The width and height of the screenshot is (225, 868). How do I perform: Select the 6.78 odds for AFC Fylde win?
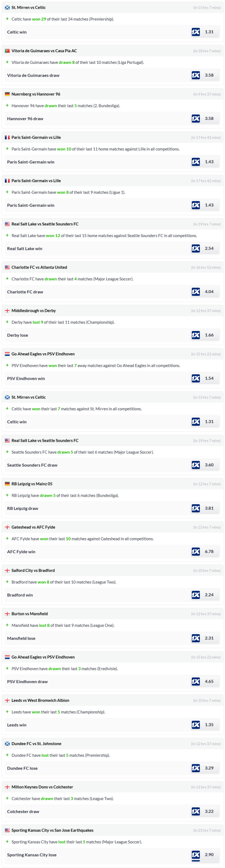click(209, 552)
